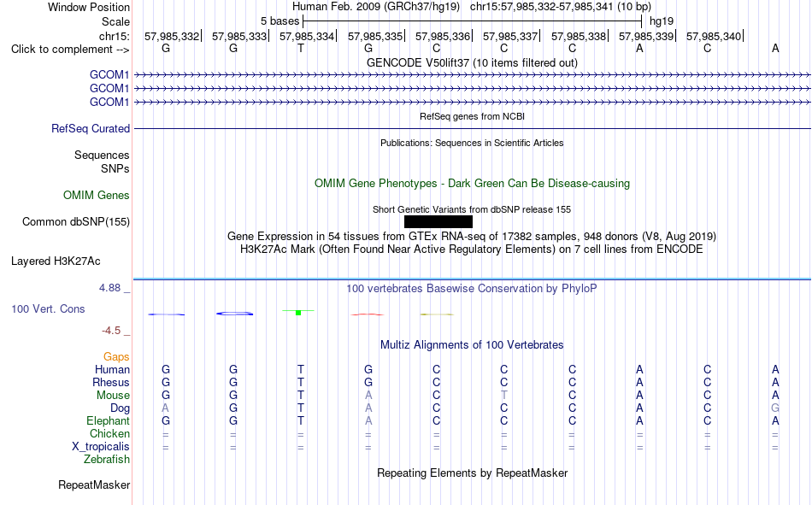
Task: Click the X_tropicalis species label
Action: coord(101,447)
